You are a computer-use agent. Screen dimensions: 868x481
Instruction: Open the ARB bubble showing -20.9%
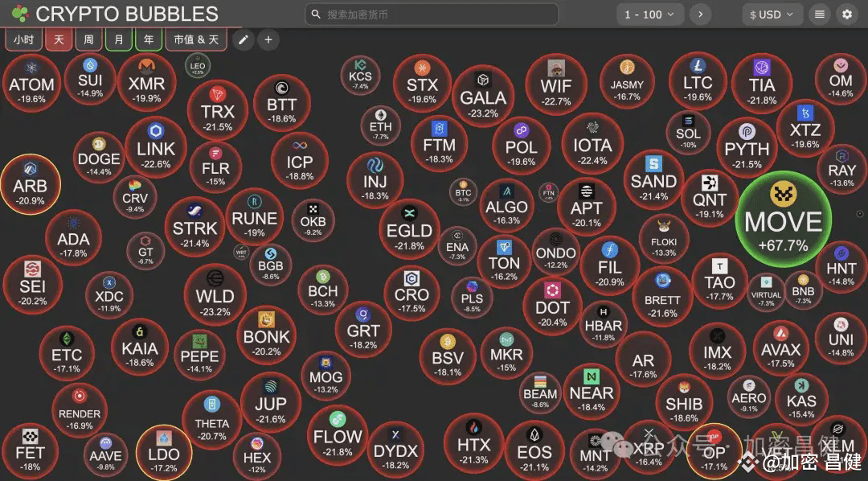coord(31,184)
